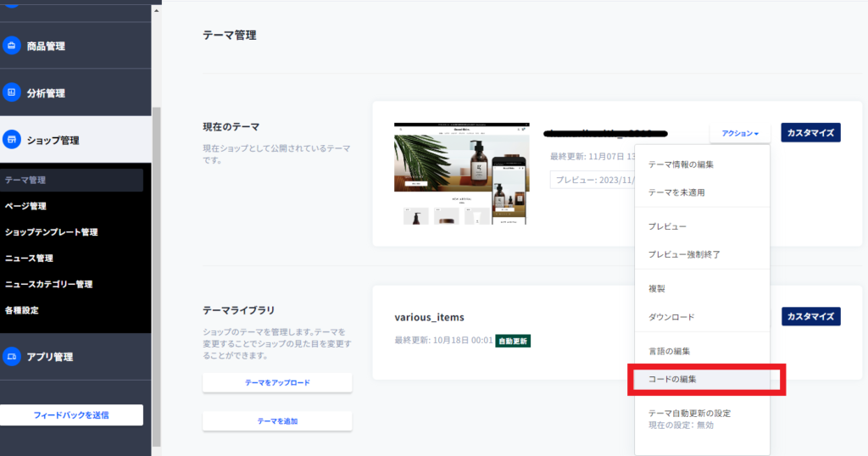Click the current theme preview thumbnail
Image resolution: width=868 pixels, height=456 pixels.
click(x=461, y=173)
